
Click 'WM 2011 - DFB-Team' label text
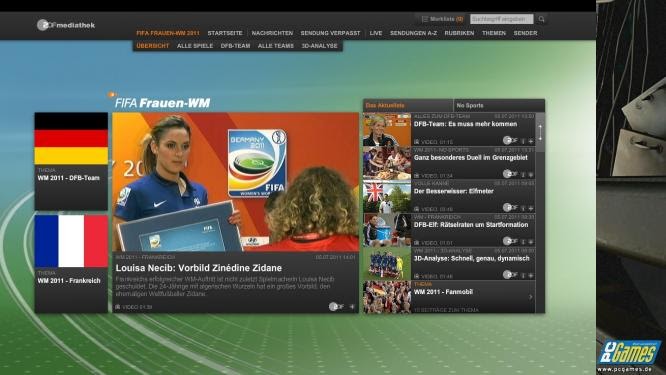(68, 178)
